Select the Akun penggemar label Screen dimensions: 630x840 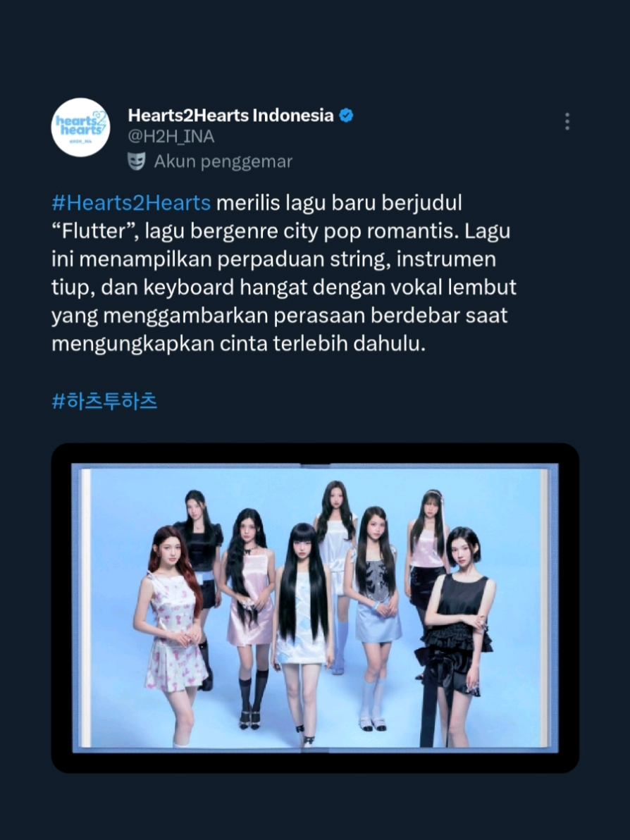point(223,162)
